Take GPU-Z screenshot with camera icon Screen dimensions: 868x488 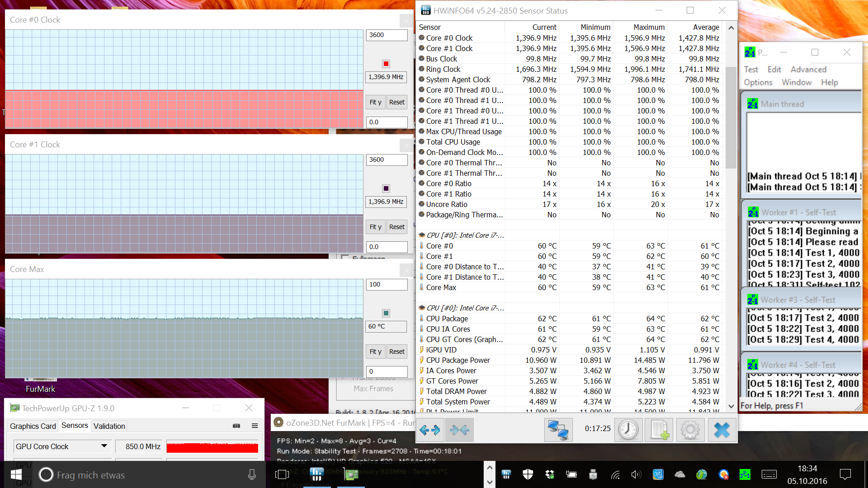[236, 426]
